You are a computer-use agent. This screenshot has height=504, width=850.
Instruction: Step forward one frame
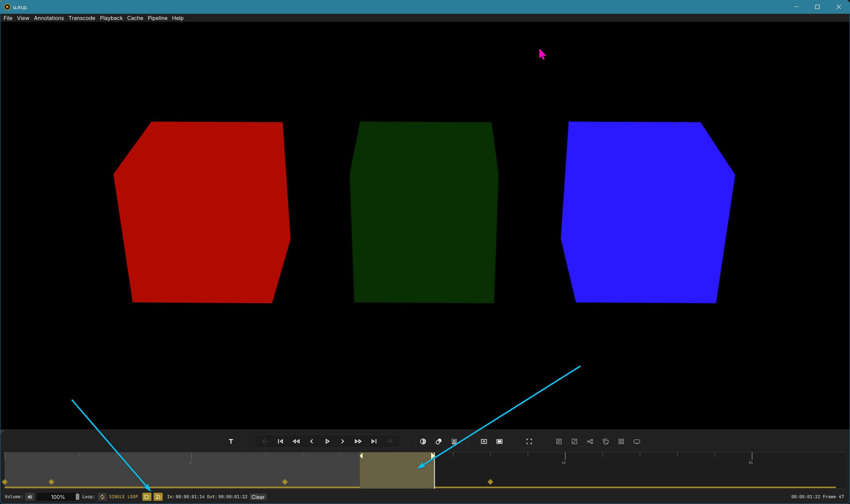coord(342,441)
